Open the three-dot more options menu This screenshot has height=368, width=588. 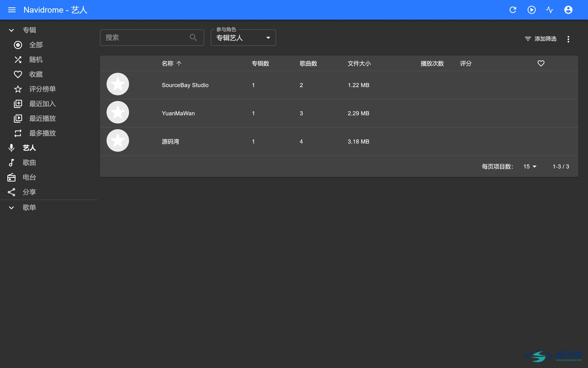pos(568,39)
